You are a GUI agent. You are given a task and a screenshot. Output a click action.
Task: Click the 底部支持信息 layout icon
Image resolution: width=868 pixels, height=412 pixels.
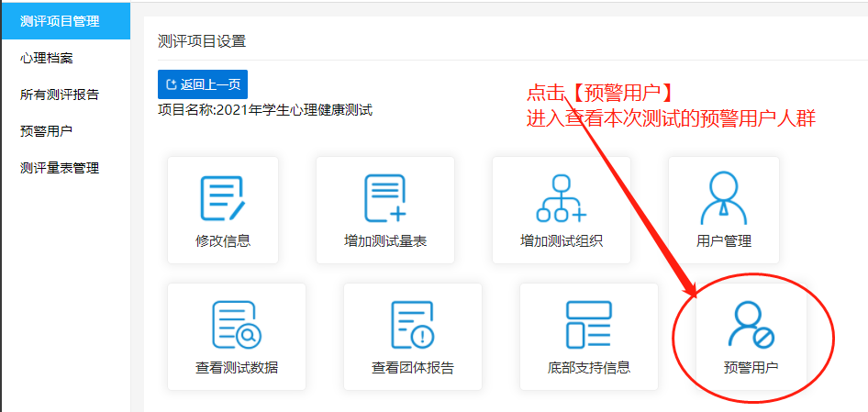588,325
